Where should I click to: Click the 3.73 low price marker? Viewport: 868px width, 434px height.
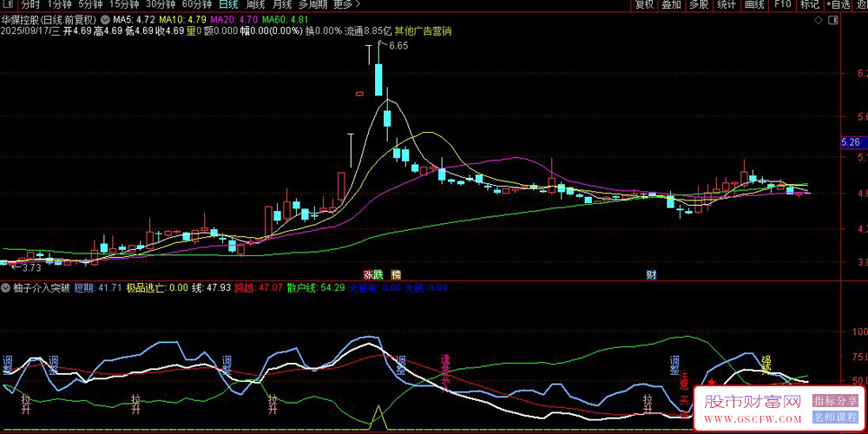tap(31, 268)
